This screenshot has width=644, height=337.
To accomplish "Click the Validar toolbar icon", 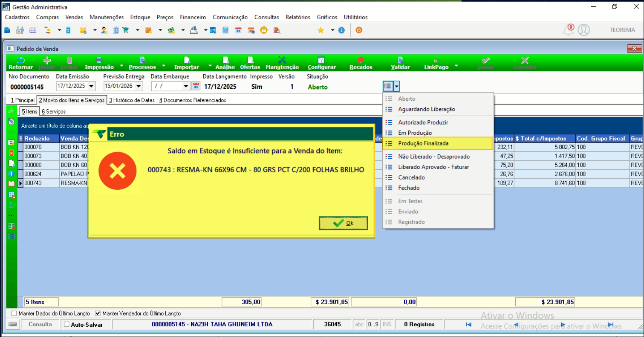I will coord(400,61).
